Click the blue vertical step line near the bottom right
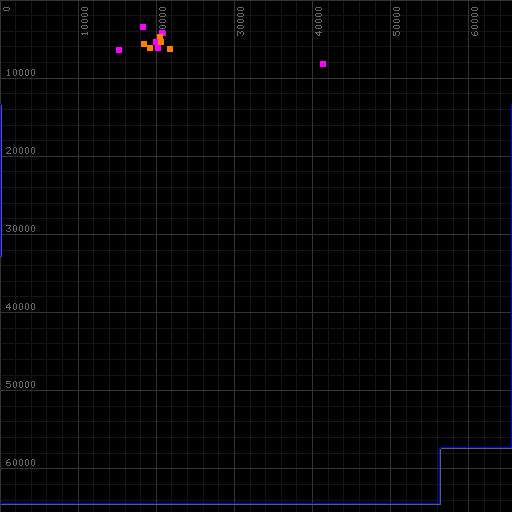Screen dimensions: 512x512 (440, 476)
